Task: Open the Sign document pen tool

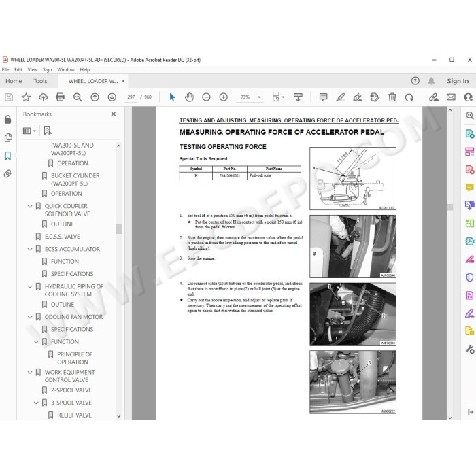Action: [358, 97]
